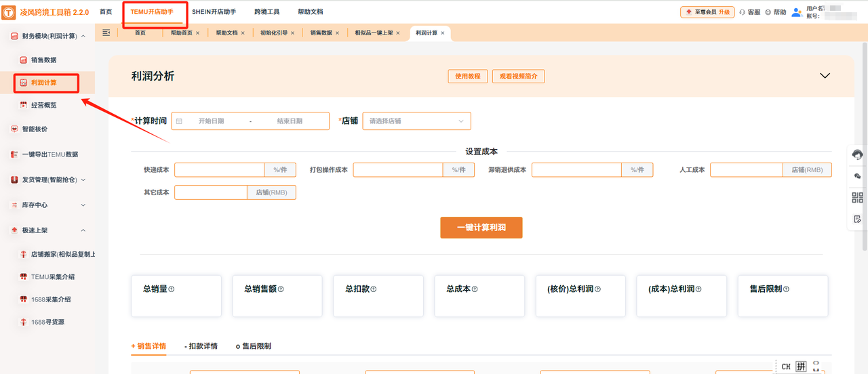Click the 一键计算利润 button

click(481, 228)
